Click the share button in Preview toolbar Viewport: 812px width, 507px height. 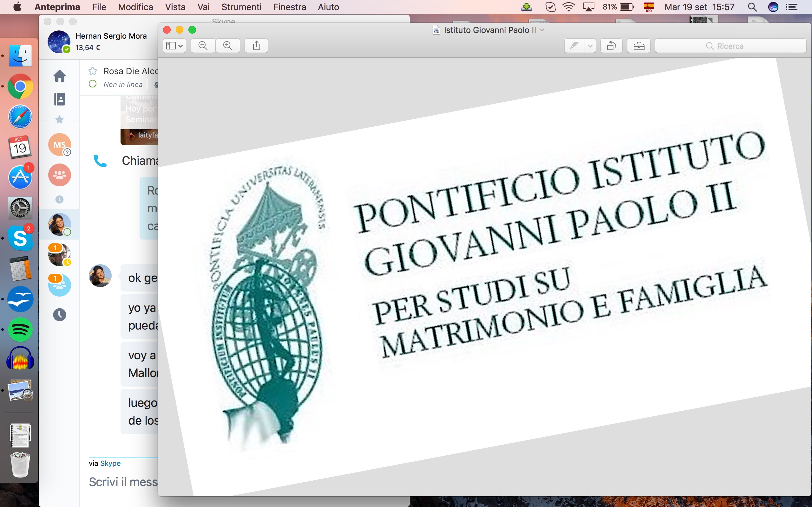point(256,46)
